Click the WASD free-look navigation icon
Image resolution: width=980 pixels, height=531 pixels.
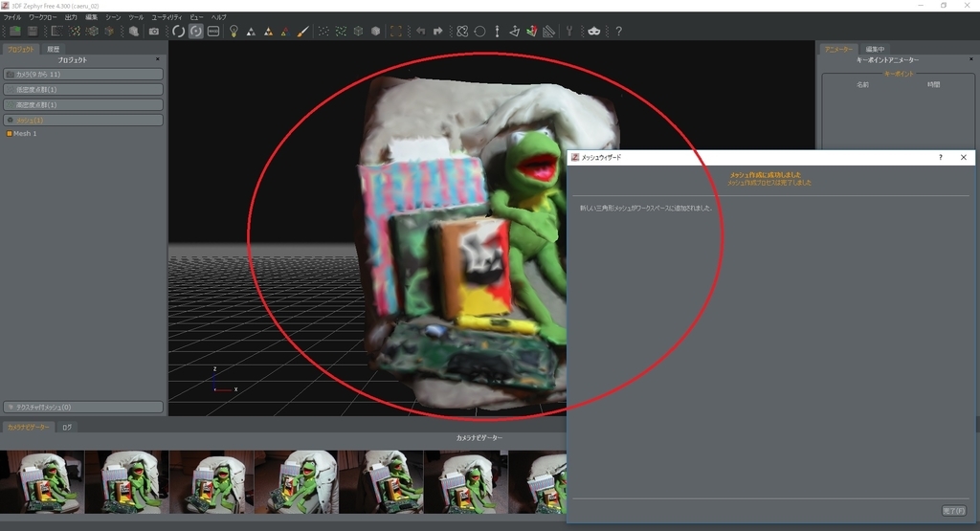(213, 32)
